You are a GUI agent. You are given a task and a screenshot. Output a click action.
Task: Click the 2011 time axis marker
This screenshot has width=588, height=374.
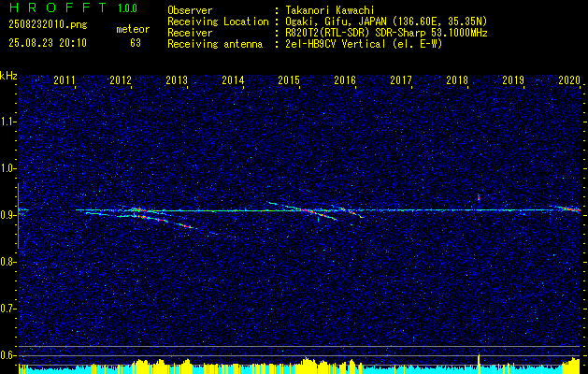[x=65, y=79]
